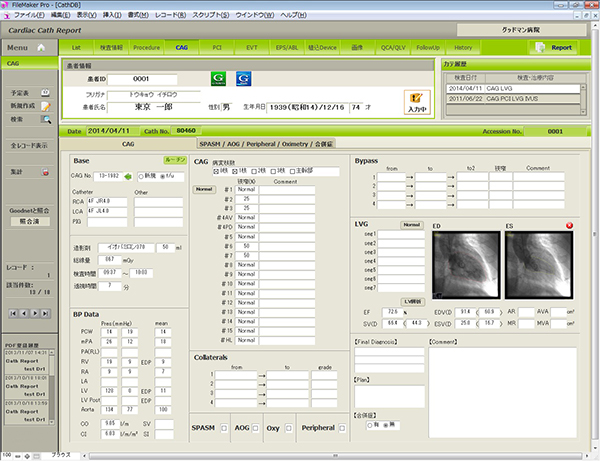The image size is (600, 461).
Task: Click the home icon beside Menu
Action: tap(42, 47)
